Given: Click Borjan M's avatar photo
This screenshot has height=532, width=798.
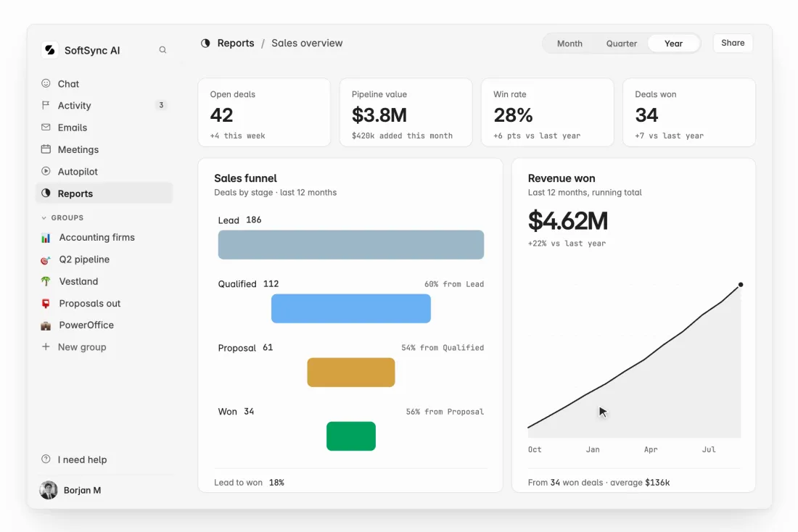Looking at the screenshot, I should pos(49,490).
